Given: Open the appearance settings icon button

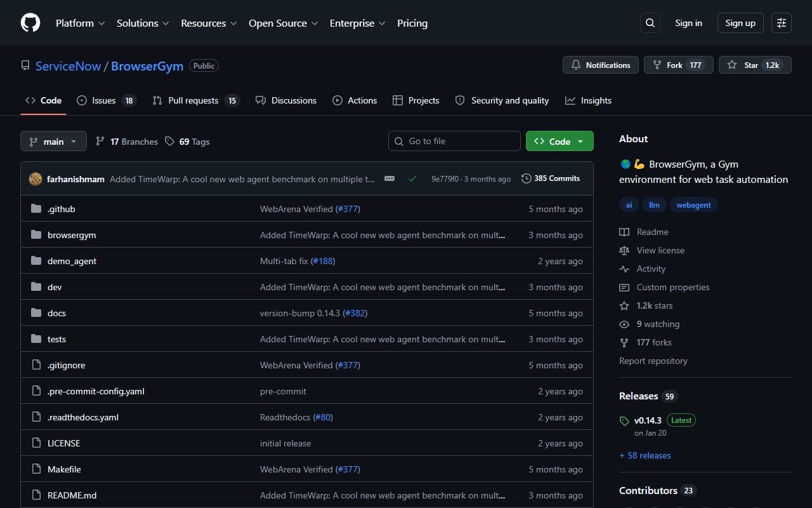Looking at the screenshot, I should point(782,23).
